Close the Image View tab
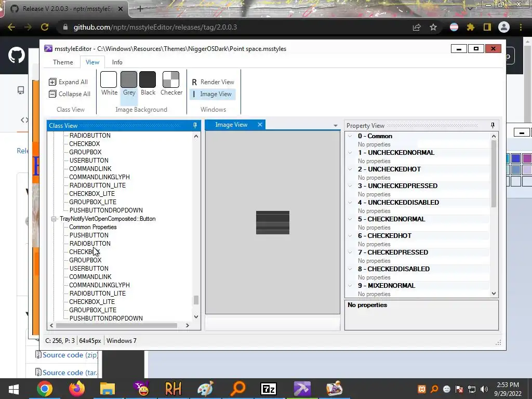The width and height of the screenshot is (532, 399). [x=260, y=125]
